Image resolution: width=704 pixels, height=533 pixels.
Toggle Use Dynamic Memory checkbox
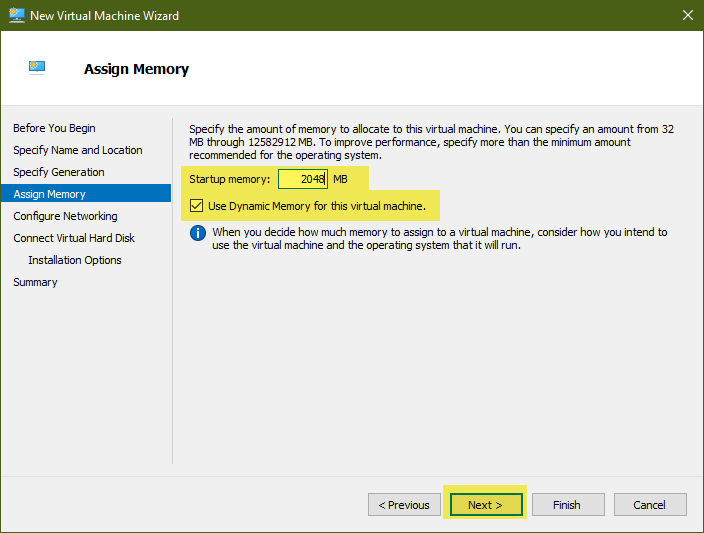point(196,206)
